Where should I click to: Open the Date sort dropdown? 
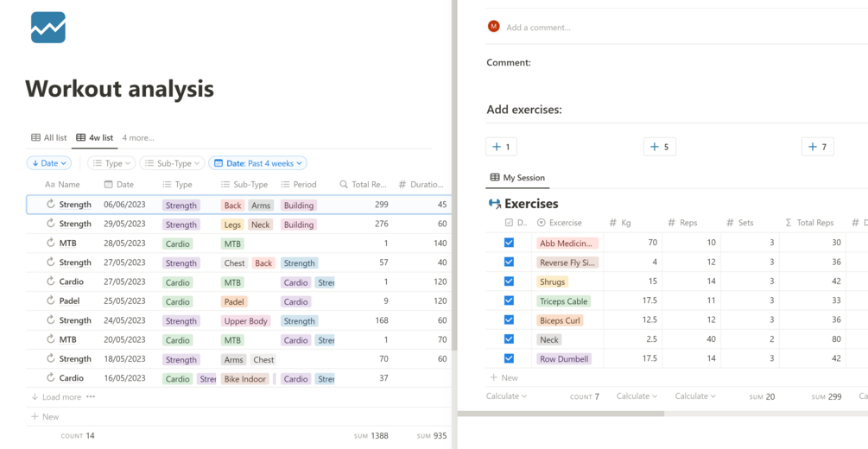(49, 163)
